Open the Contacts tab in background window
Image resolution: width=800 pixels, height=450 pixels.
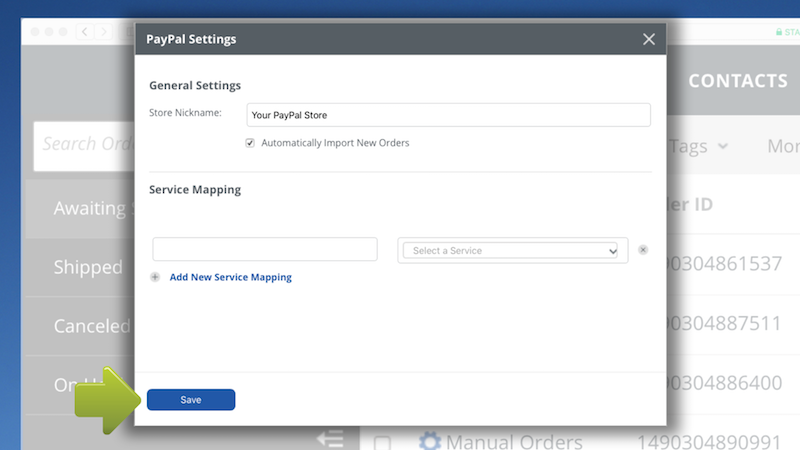point(738,81)
